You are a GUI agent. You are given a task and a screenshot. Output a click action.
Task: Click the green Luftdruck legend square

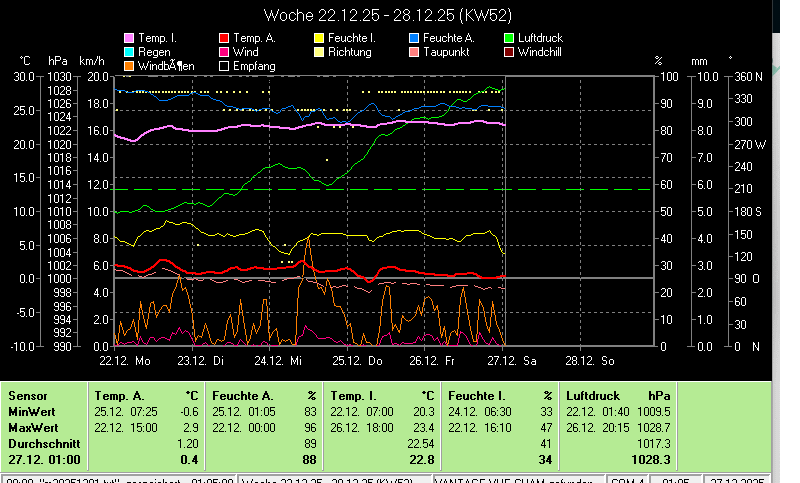point(509,38)
